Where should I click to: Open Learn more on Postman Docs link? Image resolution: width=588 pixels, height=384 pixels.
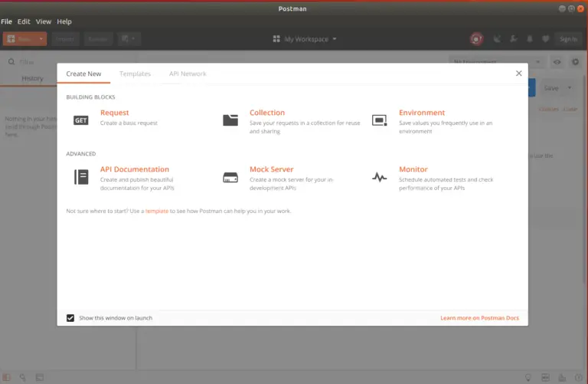pos(479,318)
